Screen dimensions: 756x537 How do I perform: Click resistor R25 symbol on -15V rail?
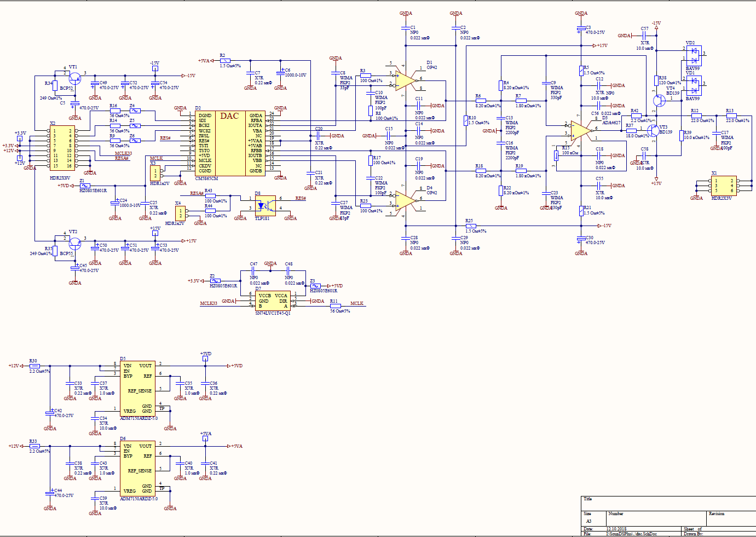pyautogui.click(x=471, y=226)
